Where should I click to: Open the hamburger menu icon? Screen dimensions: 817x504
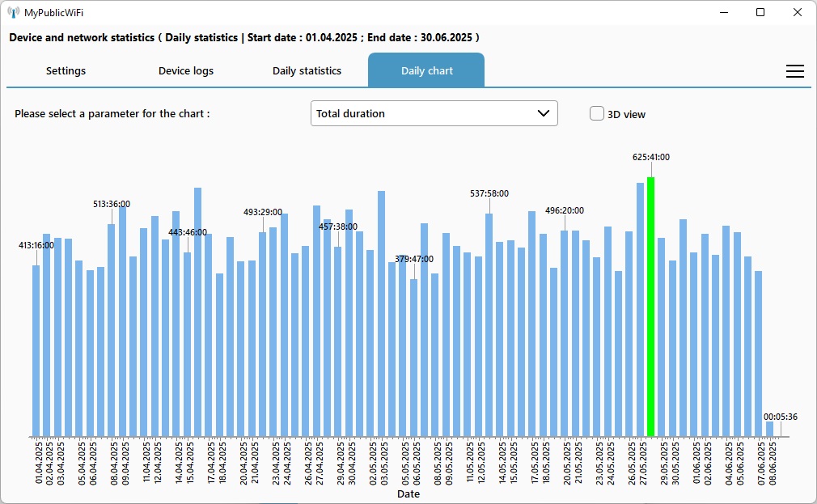tap(794, 71)
